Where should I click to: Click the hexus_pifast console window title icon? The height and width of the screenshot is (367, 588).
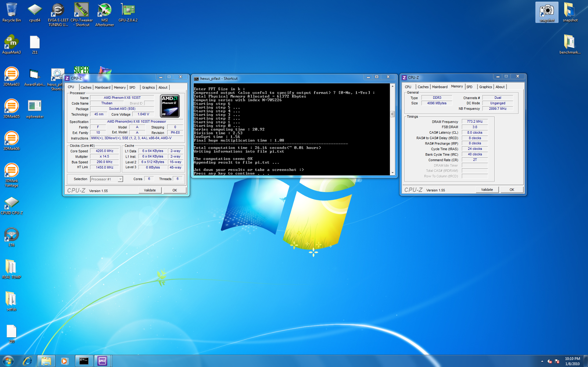[x=196, y=79]
